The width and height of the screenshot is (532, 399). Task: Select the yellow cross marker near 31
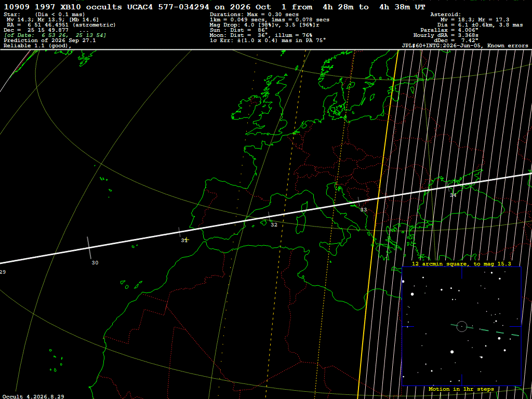tap(185, 240)
